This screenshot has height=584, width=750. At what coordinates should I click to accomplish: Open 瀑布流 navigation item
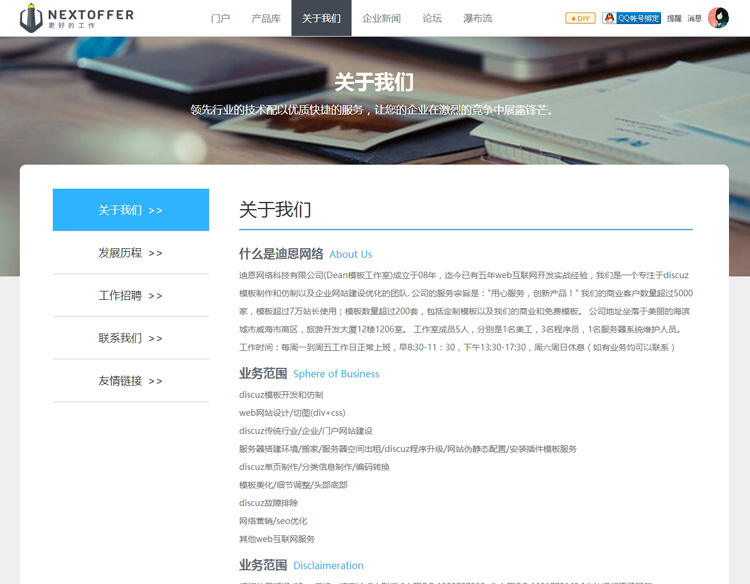click(477, 18)
